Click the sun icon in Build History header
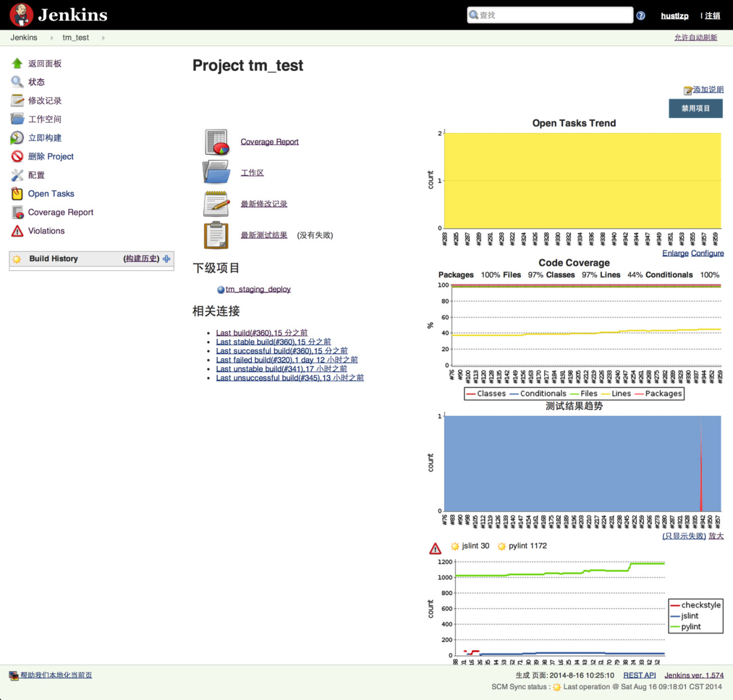 pos(17,259)
